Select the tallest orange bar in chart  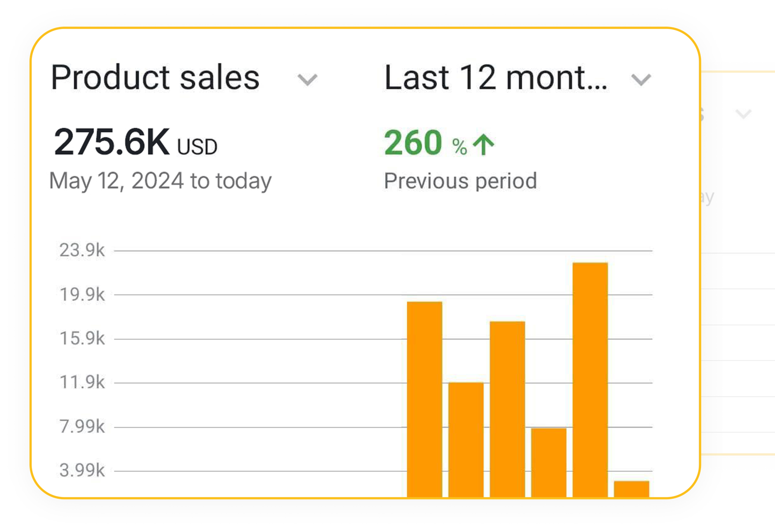[590, 379]
